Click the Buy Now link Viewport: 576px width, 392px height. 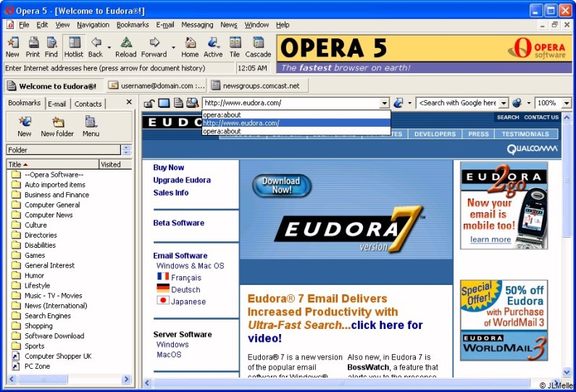click(169, 167)
